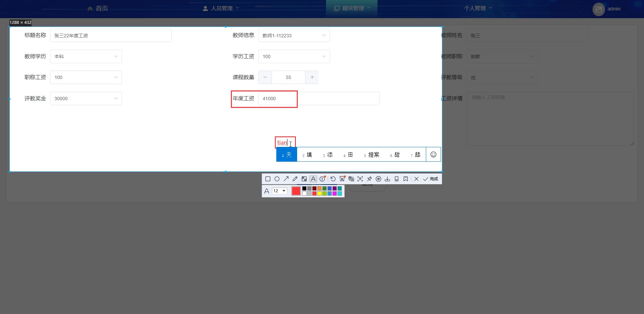Open the 教师职称 dropdown showing 助教
The image size is (644, 314).
[x=502, y=56]
